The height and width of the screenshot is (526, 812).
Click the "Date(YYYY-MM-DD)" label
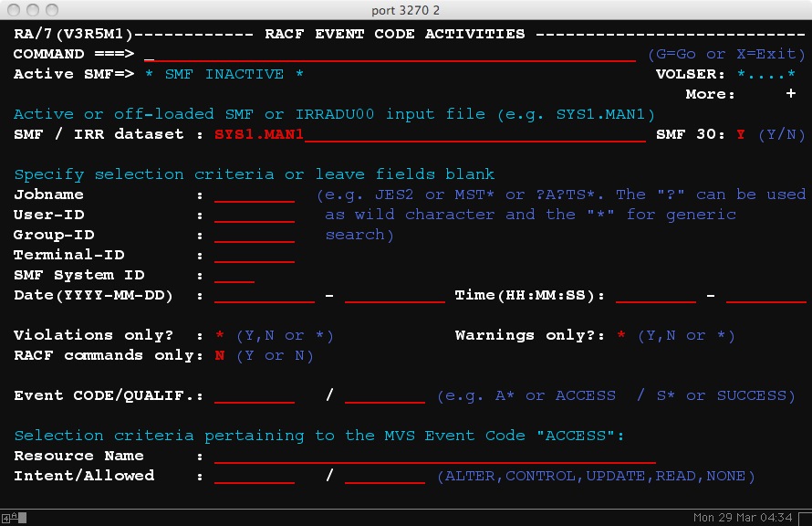[x=93, y=295]
